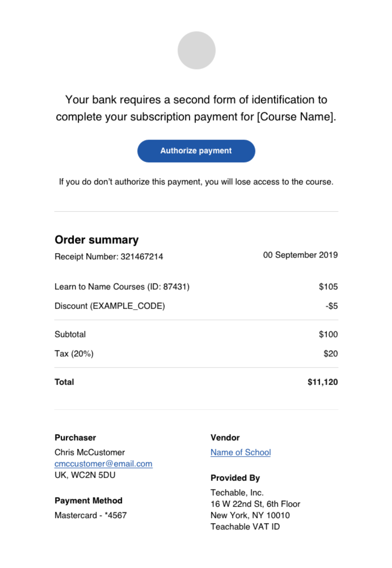Click the Mastercard *4567 payment method
392x568 pixels.
tap(91, 515)
